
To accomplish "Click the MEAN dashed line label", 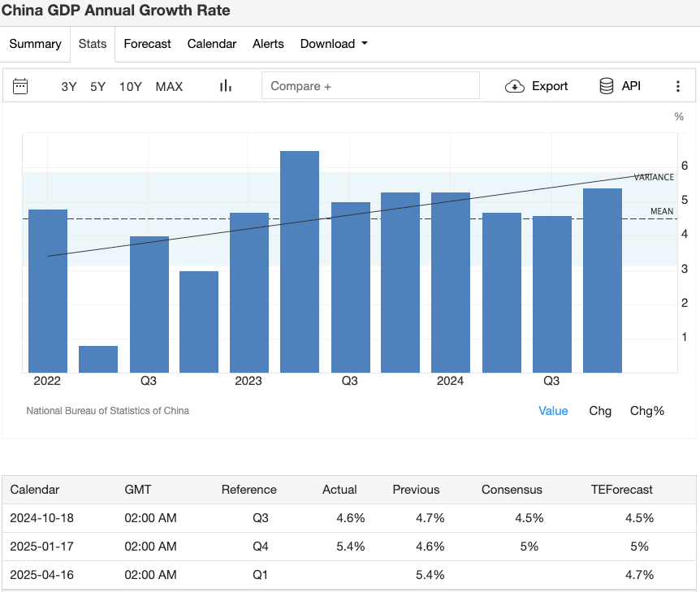I will pos(662,211).
